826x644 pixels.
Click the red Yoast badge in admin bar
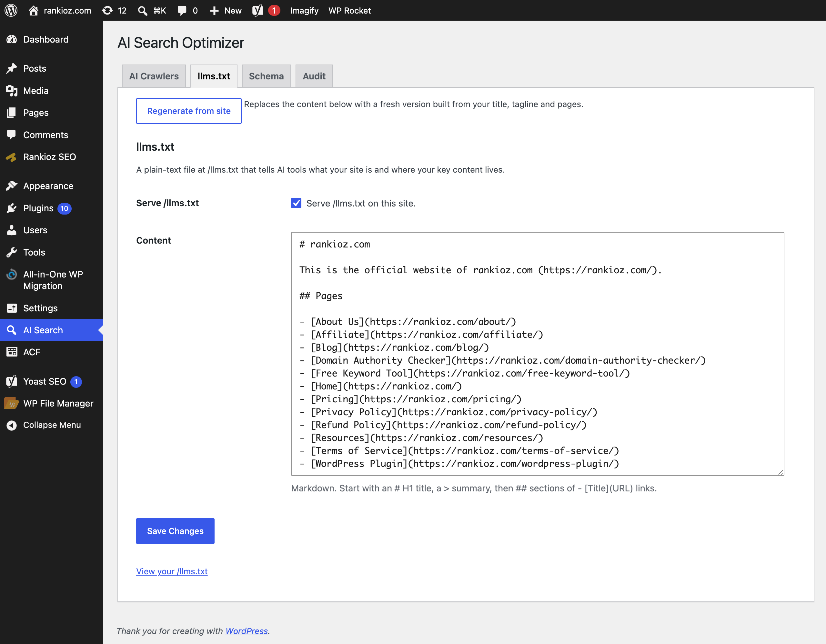[x=274, y=10]
